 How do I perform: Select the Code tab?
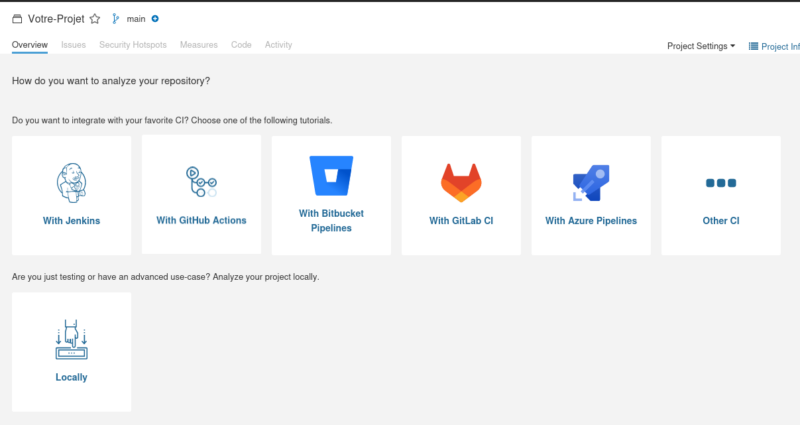pyautogui.click(x=241, y=45)
